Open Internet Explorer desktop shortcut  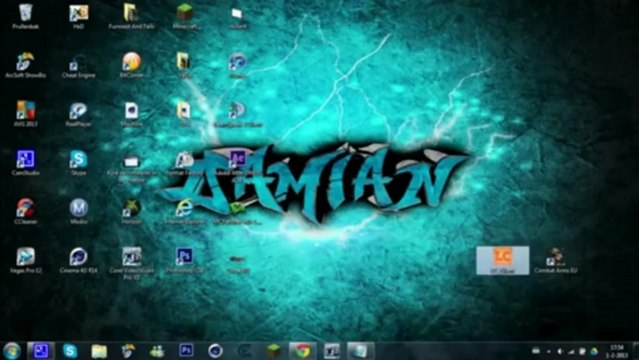click(185, 211)
